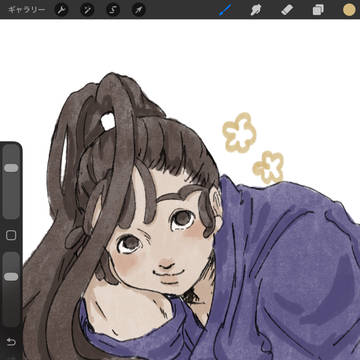The image size is (360, 360).
Task: Select the Eraser tool
Action: point(287,10)
